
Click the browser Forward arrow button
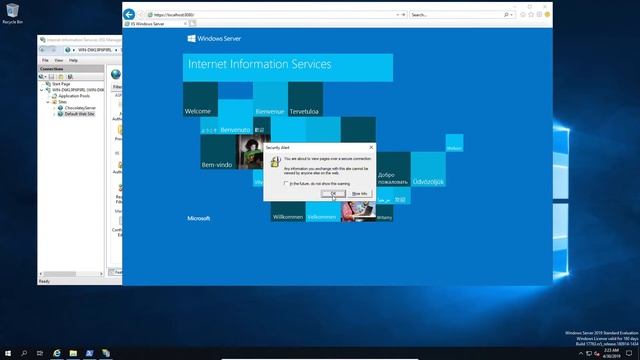click(141, 15)
